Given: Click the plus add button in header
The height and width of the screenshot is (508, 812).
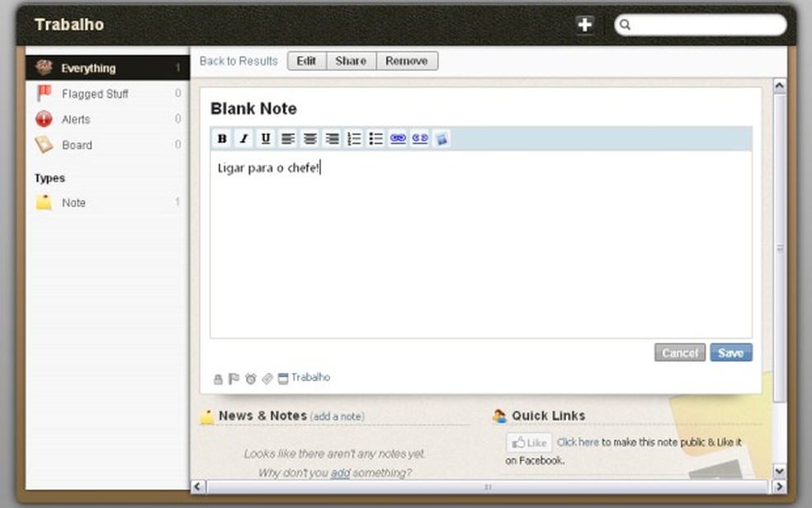Looking at the screenshot, I should coord(585,24).
